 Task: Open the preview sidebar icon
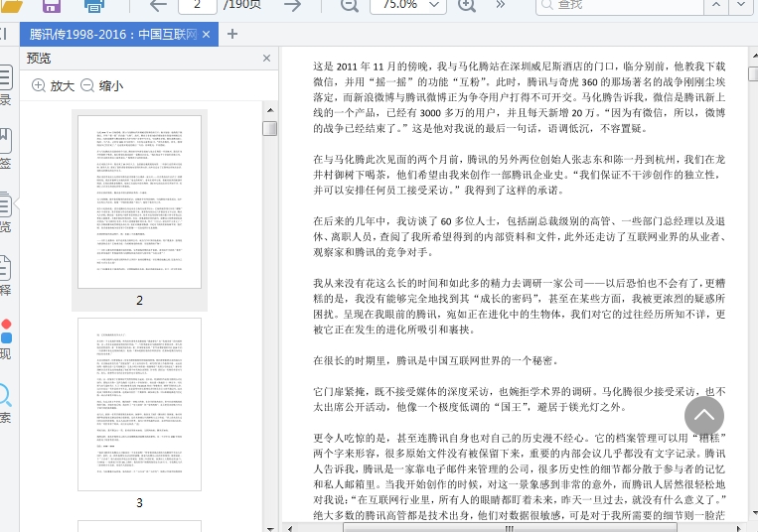point(5,212)
